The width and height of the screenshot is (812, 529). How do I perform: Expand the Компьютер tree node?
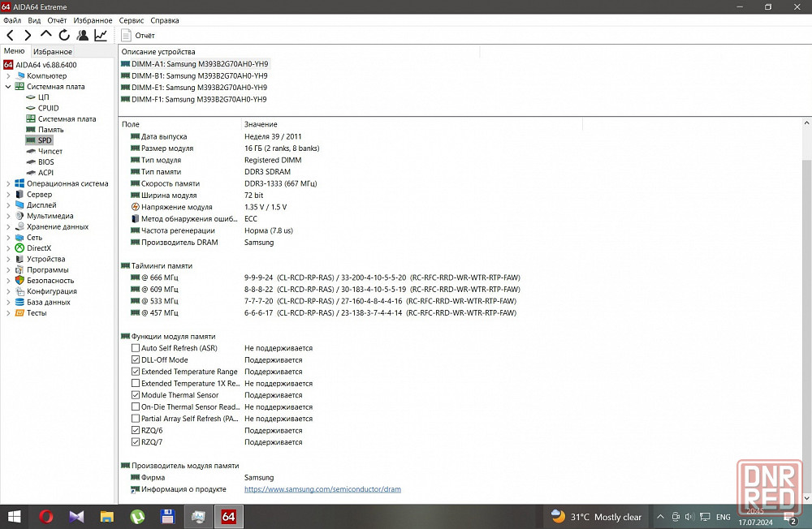point(8,75)
